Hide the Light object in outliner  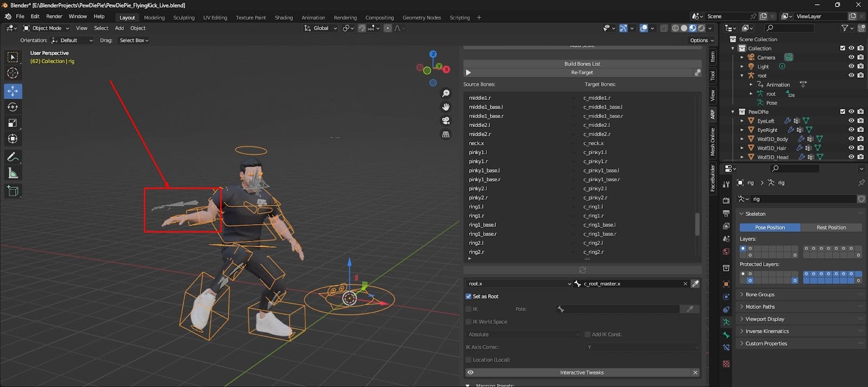(x=851, y=66)
